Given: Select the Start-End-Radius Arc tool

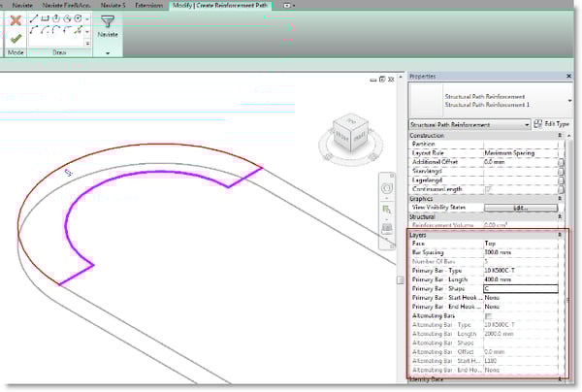Looking at the screenshot, I should click(x=34, y=30).
